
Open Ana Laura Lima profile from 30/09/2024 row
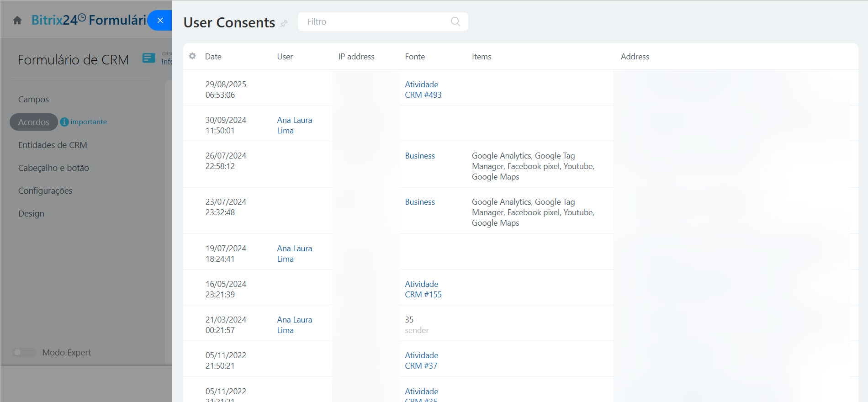[294, 125]
